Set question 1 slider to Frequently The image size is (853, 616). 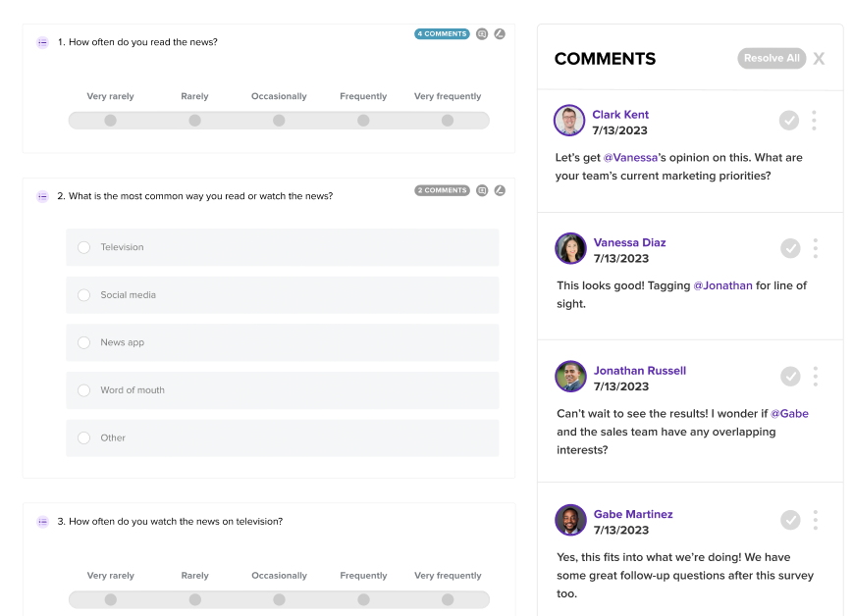pyautogui.click(x=363, y=121)
